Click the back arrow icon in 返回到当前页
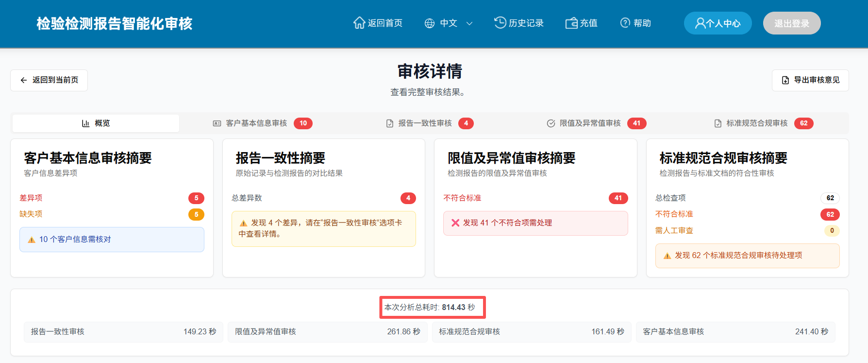The width and height of the screenshot is (868, 363). 23,80
